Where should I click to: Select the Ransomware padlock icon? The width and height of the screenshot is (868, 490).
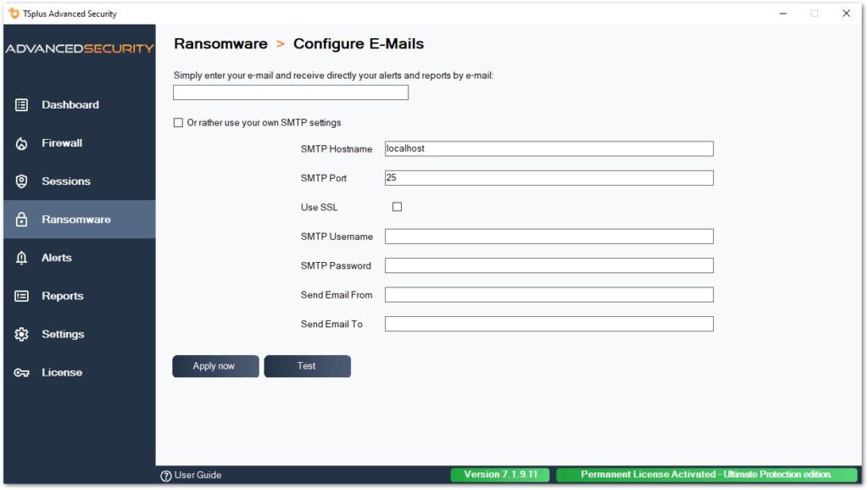pos(23,219)
